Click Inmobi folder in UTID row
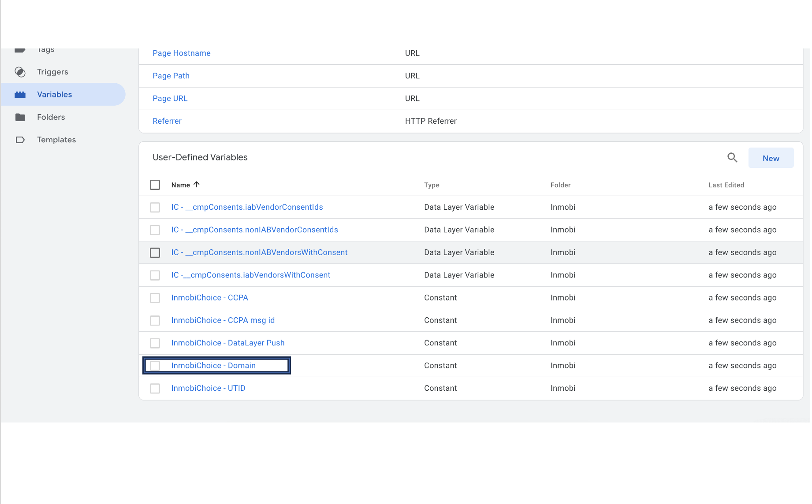The image size is (812, 504). click(563, 388)
